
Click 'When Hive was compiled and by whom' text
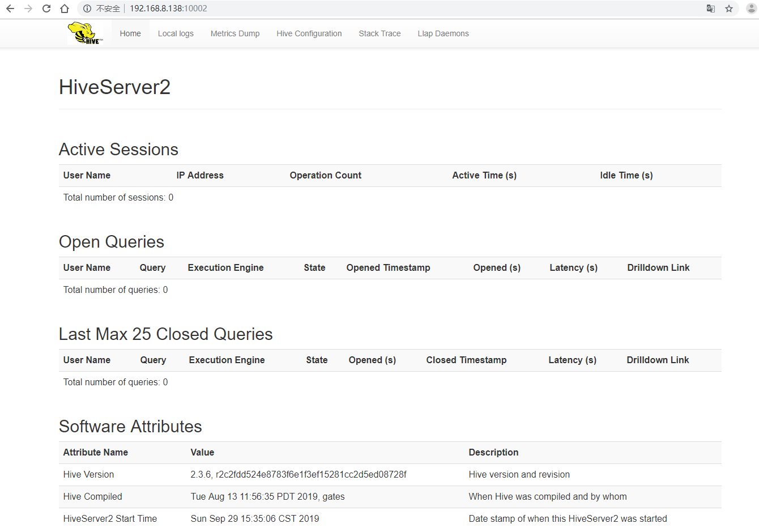548,497
